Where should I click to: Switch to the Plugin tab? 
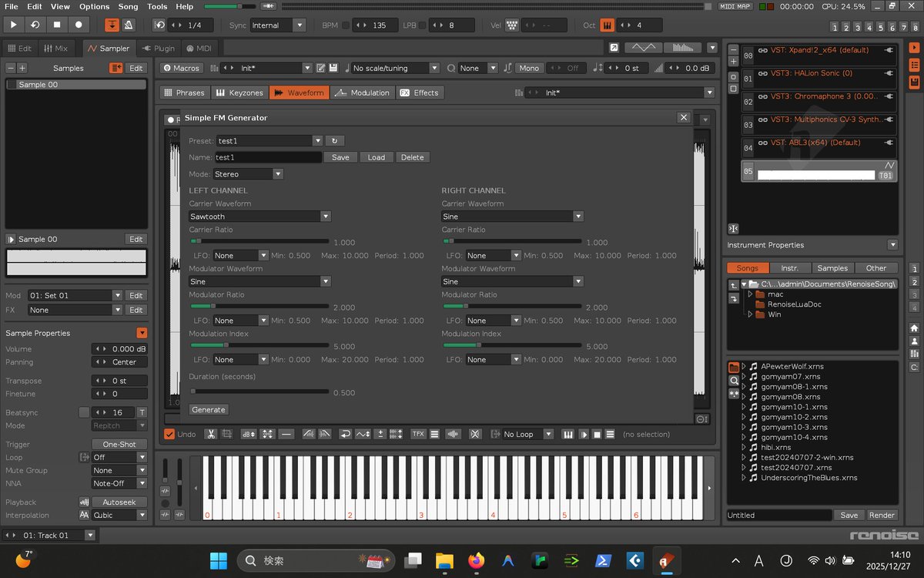(x=158, y=48)
